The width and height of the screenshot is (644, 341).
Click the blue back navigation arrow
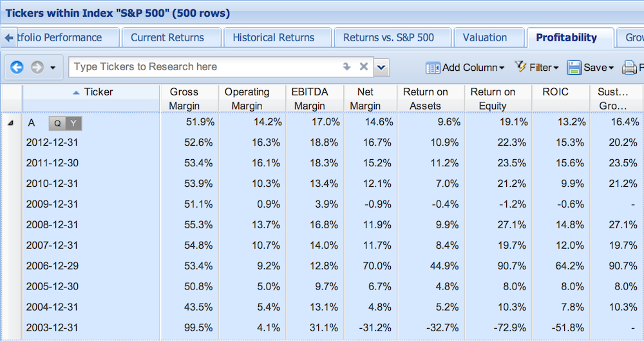pos(17,67)
